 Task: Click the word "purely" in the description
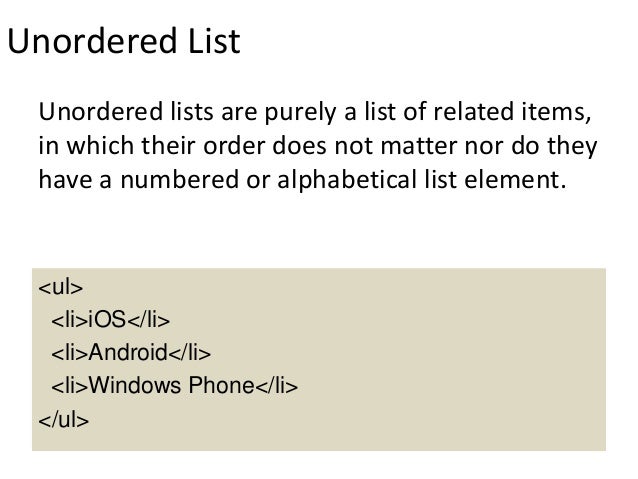(300, 113)
